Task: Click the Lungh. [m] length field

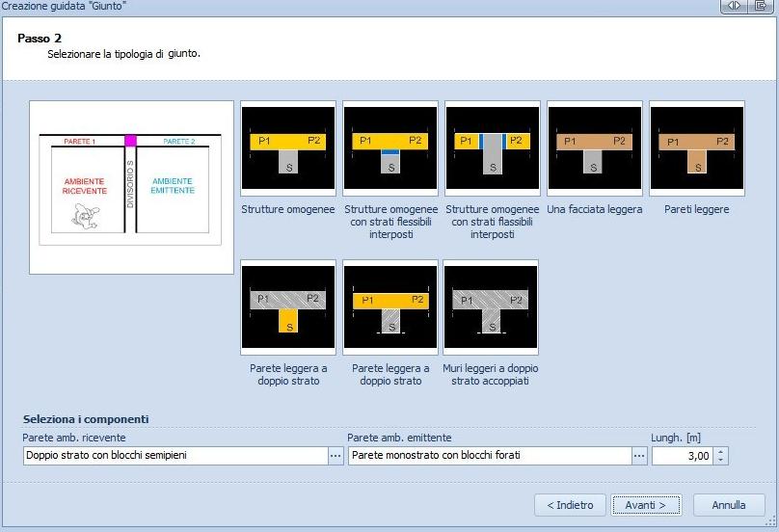Action: 683,456
